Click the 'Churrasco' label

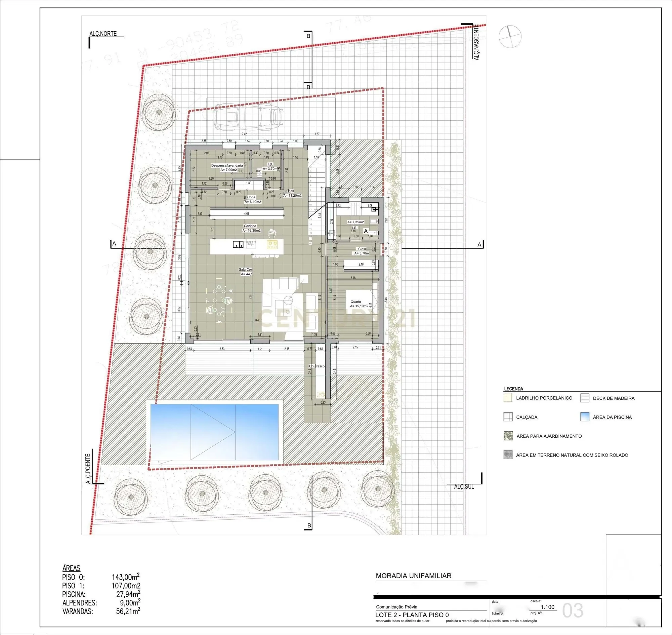317,366
